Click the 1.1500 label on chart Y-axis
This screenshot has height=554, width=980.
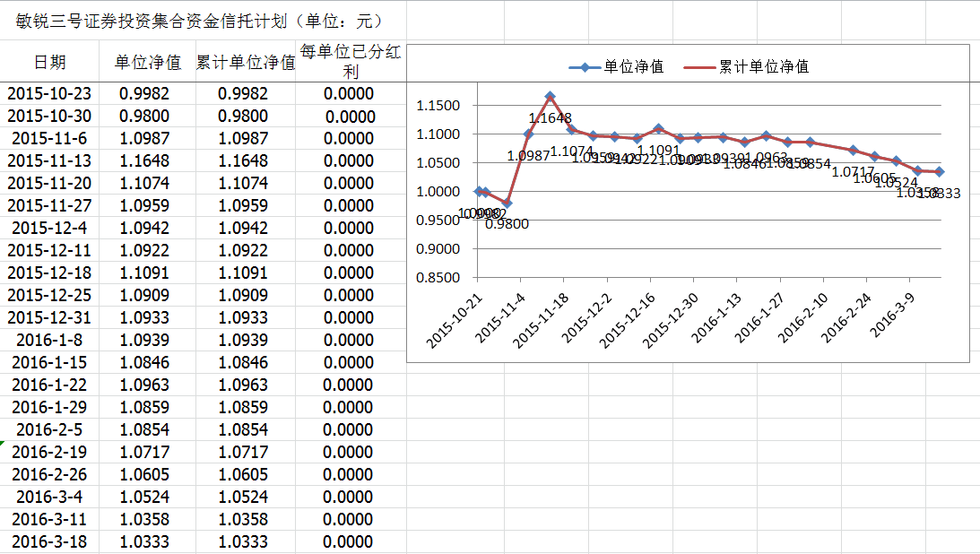point(438,106)
